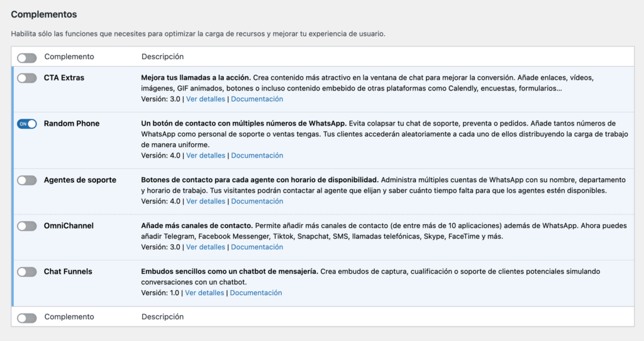This screenshot has height=341, width=644.
Task: Click the top Complemento column header
Action: click(69, 57)
